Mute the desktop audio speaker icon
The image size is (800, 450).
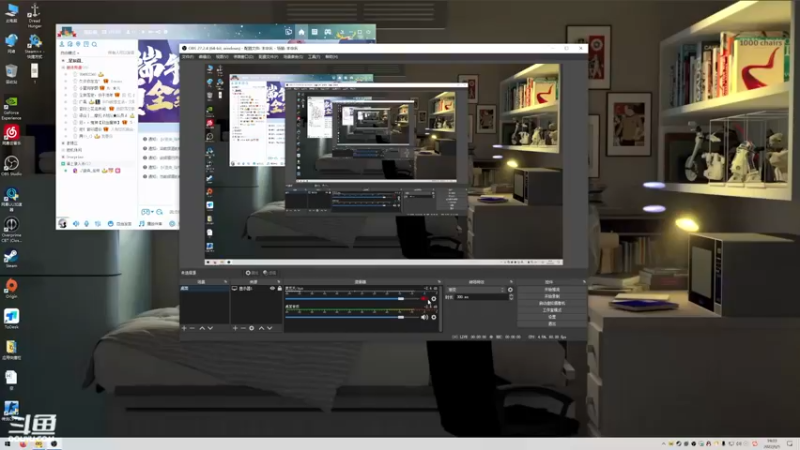pyautogui.click(x=424, y=317)
